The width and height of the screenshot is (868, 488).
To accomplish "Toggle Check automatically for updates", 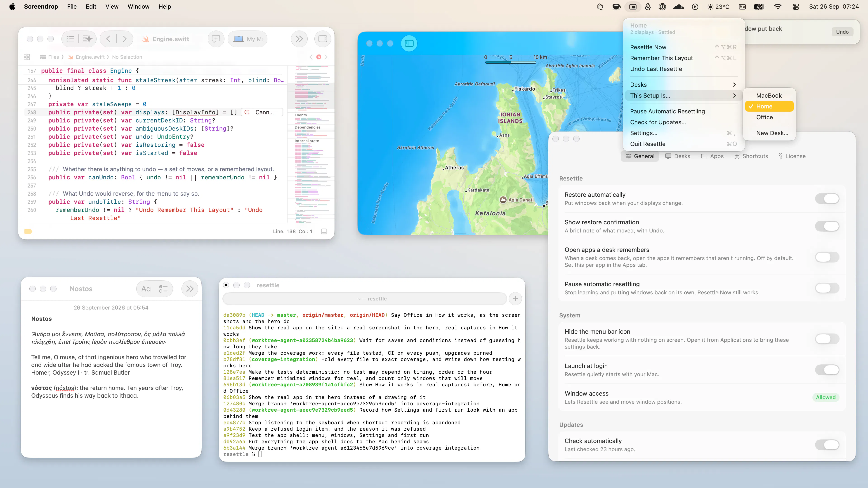I will click(x=827, y=445).
